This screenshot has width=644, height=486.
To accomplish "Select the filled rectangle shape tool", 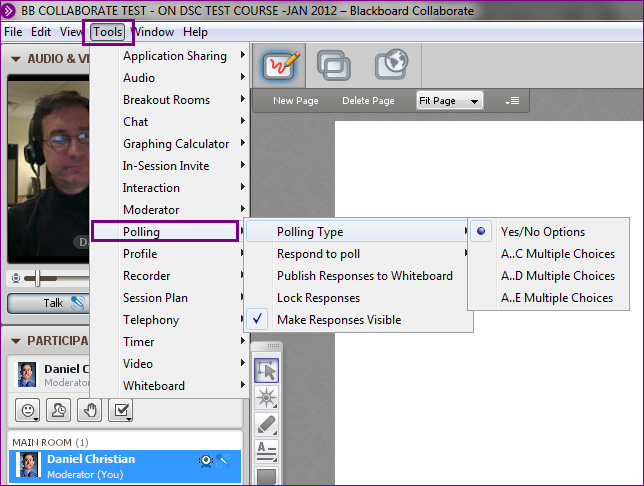I will click(x=267, y=476).
